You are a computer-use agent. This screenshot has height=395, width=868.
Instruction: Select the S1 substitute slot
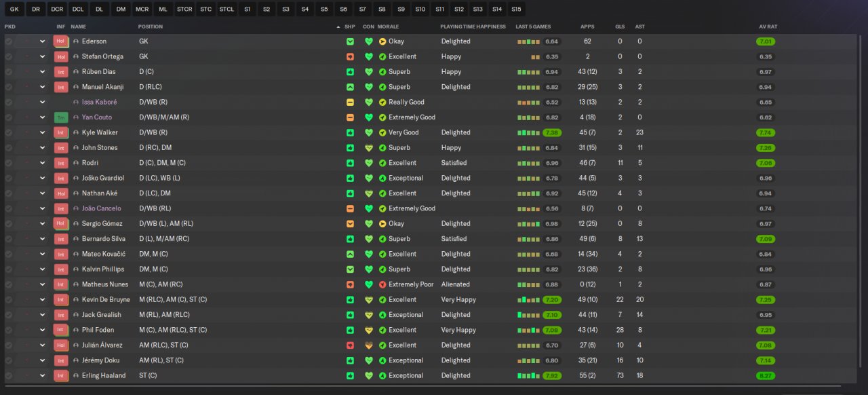pos(248,9)
